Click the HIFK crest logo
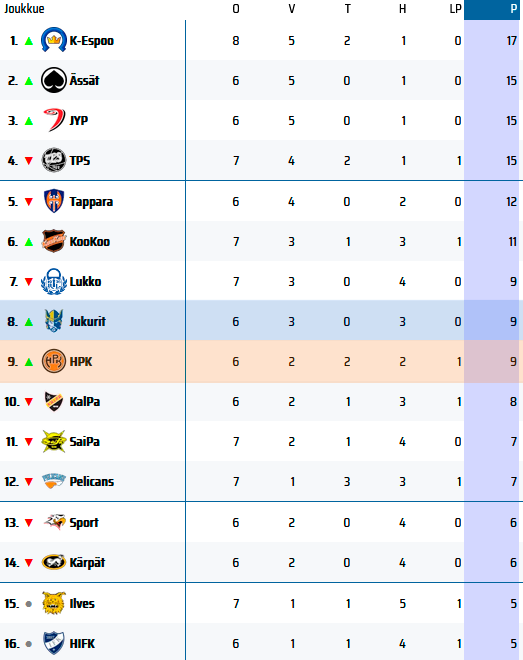523x660 pixels. (53, 643)
